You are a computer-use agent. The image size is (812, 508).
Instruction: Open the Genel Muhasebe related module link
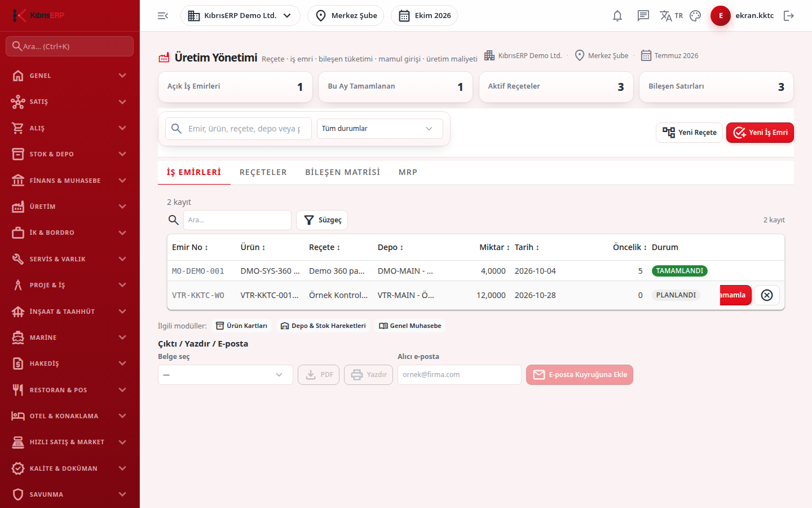click(410, 326)
